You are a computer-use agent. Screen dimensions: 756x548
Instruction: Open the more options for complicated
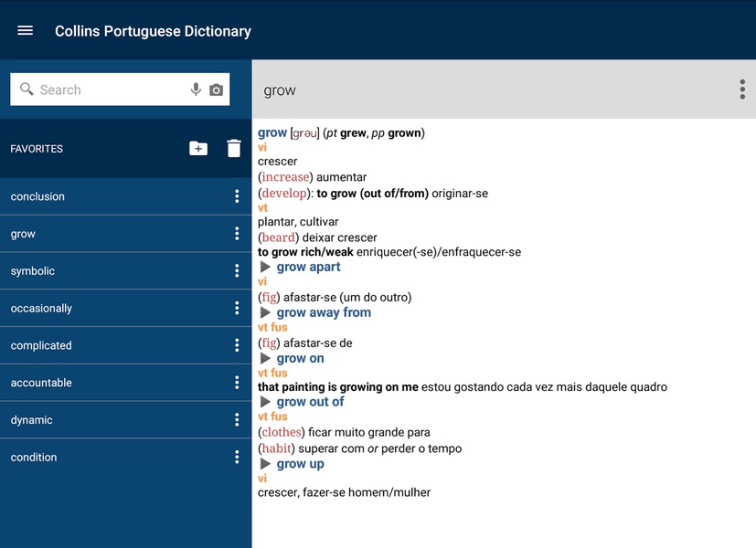click(237, 345)
